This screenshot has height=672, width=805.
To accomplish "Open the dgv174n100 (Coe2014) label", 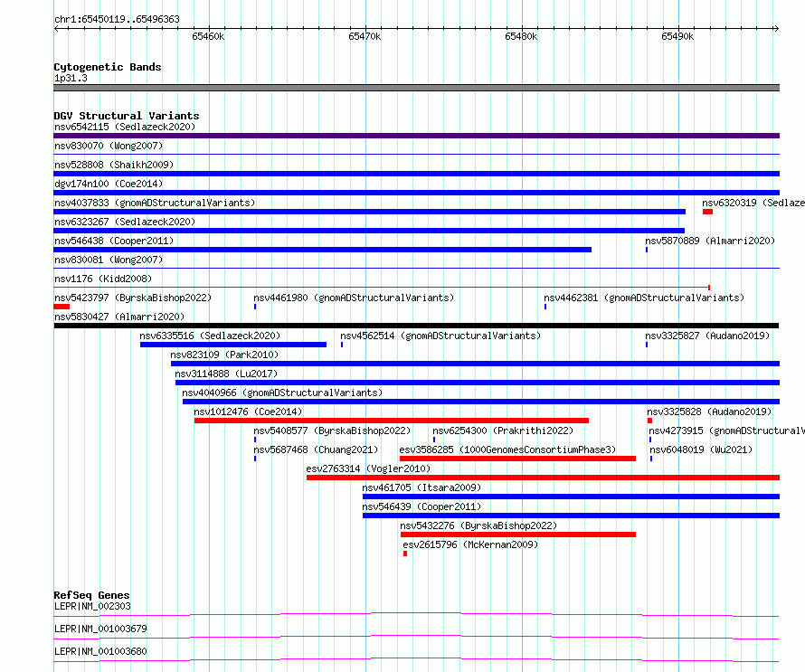I will pyautogui.click(x=109, y=184).
